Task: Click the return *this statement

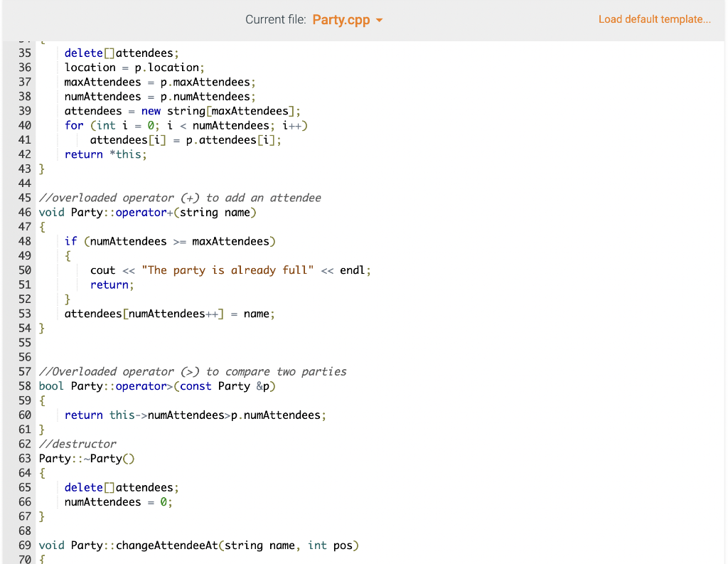Action: coord(105,154)
